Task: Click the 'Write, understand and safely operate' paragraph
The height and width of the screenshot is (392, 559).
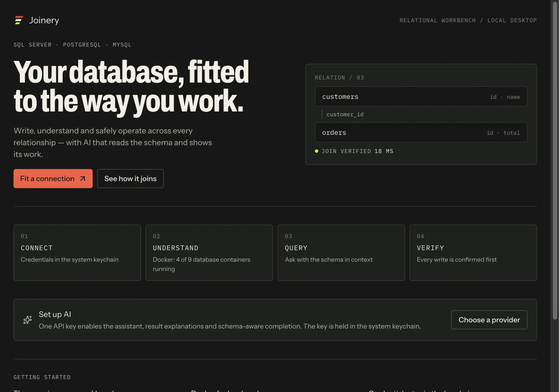Action: (x=113, y=142)
